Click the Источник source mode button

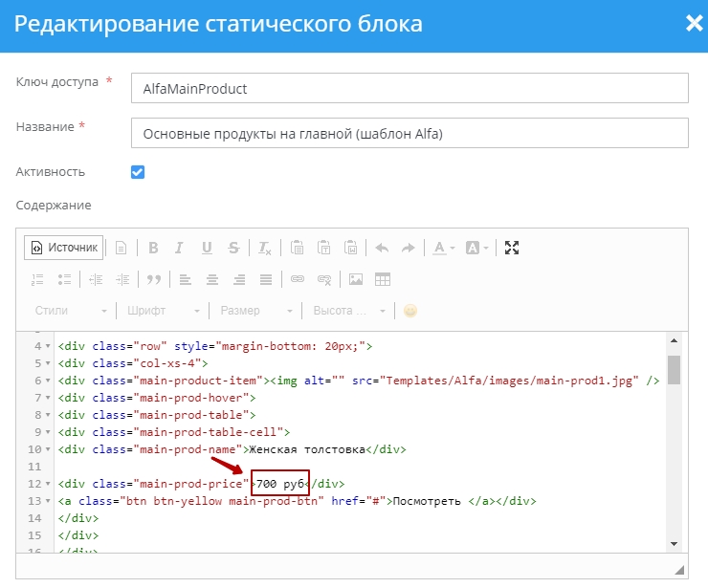[64, 248]
